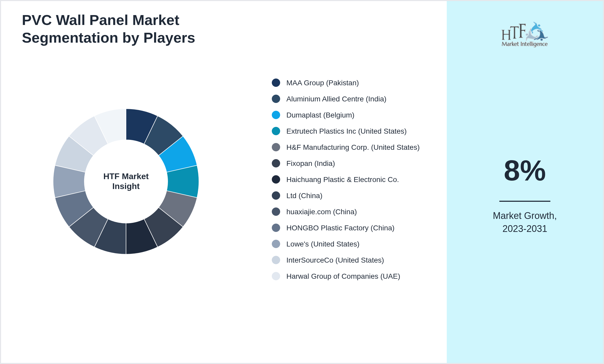Select the 'Ltd (China)' legend label
This screenshot has width=604, height=364.
pyautogui.click(x=304, y=196)
